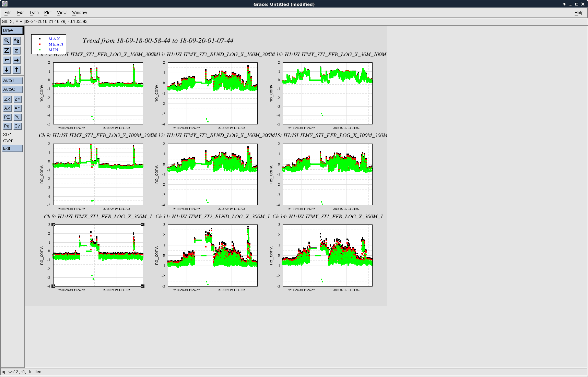The height and width of the screenshot is (377, 588).
Task: Click the right arrow scroll icon
Action: pyautogui.click(x=16, y=60)
